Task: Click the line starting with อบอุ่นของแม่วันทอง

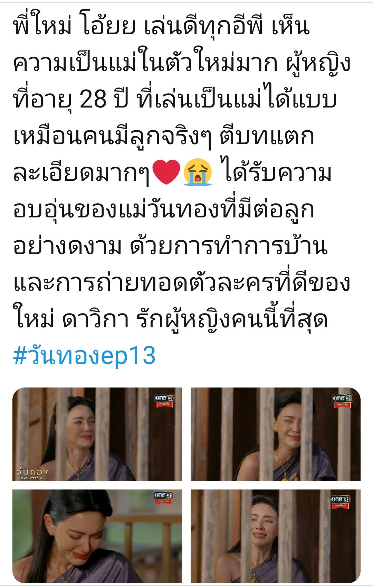Action: 164,210
